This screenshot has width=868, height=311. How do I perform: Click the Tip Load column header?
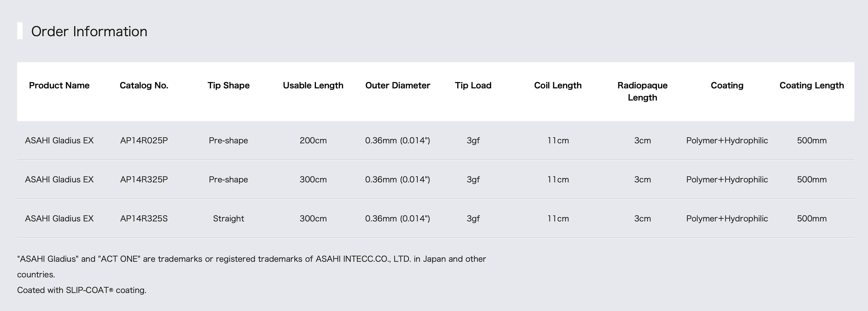473,85
